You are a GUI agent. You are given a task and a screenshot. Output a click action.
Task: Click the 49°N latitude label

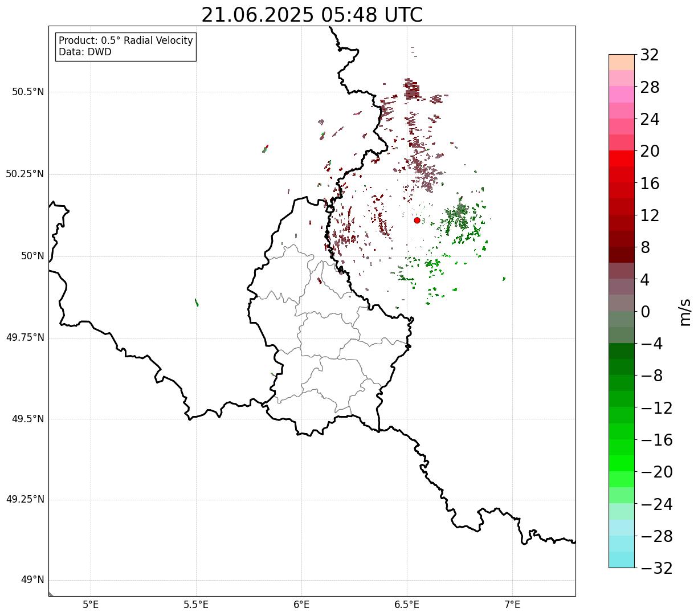coord(32,580)
